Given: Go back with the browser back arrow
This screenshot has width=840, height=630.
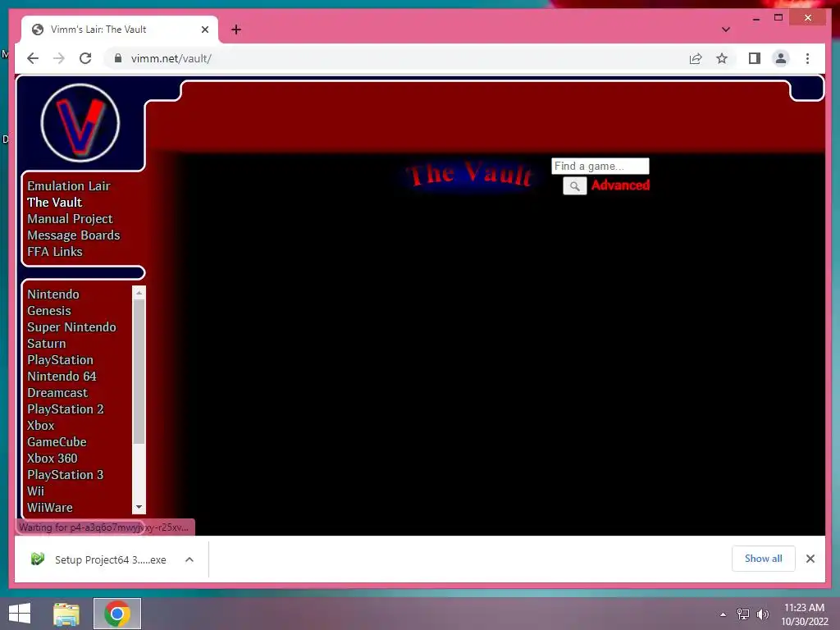Looking at the screenshot, I should [33, 58].
